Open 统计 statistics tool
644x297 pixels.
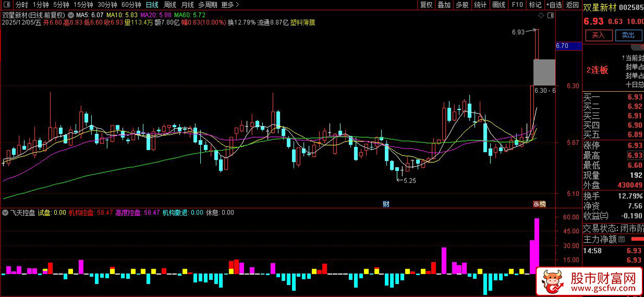[x=480, y=5]
